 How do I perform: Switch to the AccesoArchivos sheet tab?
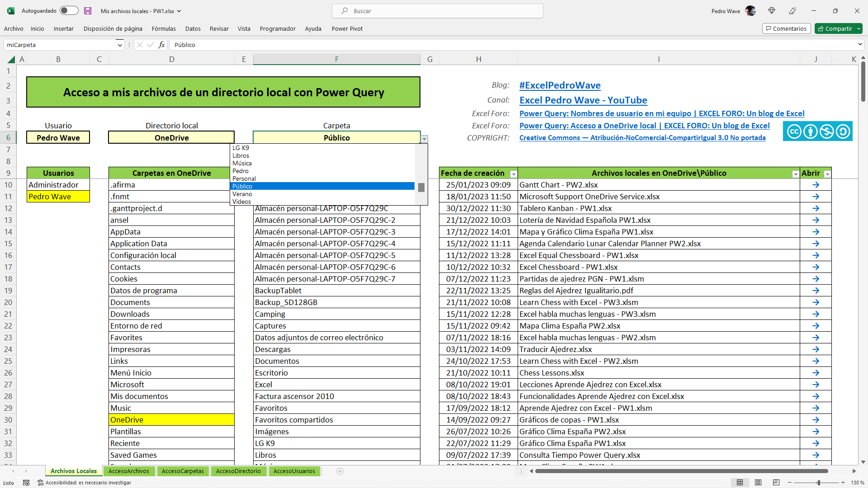129,471
